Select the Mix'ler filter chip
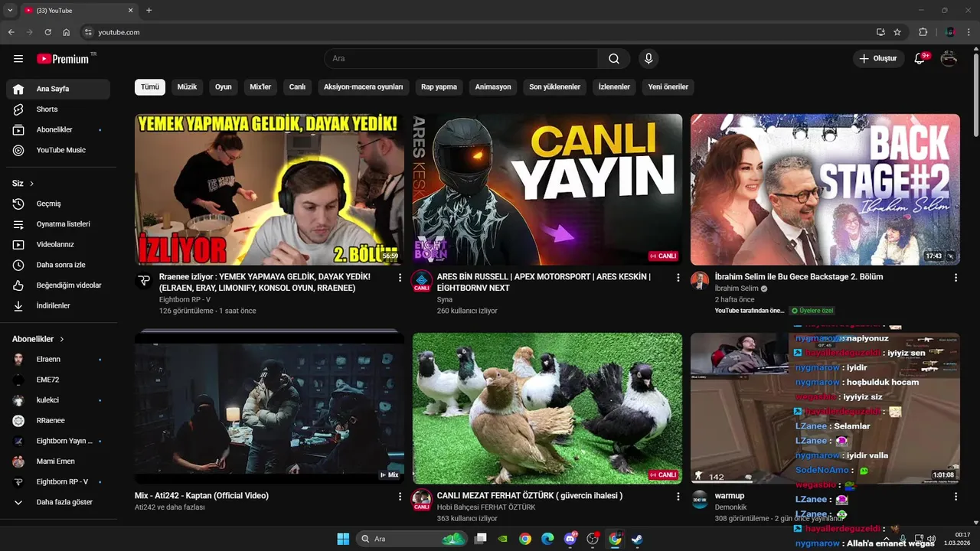 coord(260,87)
